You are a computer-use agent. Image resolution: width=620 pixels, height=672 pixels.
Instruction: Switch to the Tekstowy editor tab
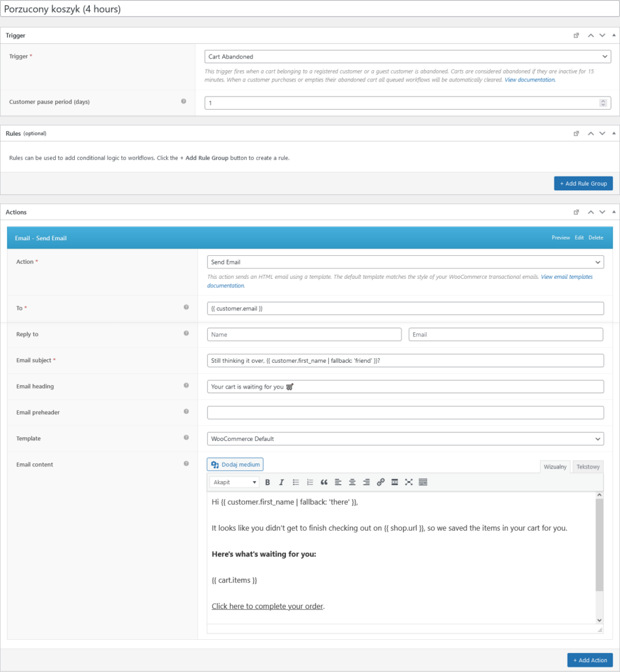click(588, 467)
